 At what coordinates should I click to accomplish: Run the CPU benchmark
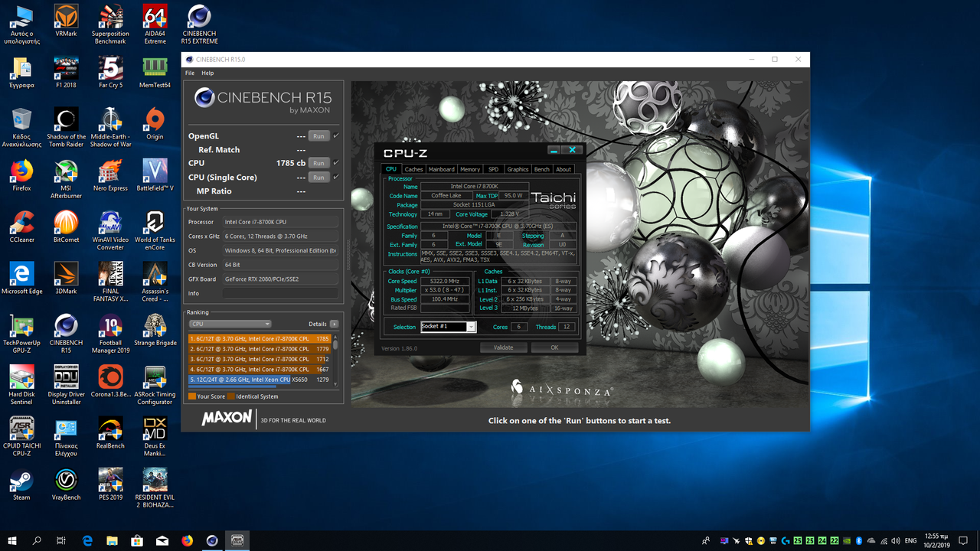click(x=318, y=163)
